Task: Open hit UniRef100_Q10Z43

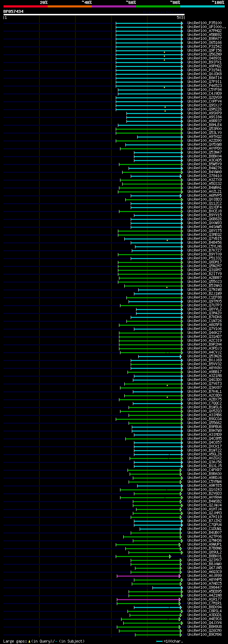Action: click(204, 490)
